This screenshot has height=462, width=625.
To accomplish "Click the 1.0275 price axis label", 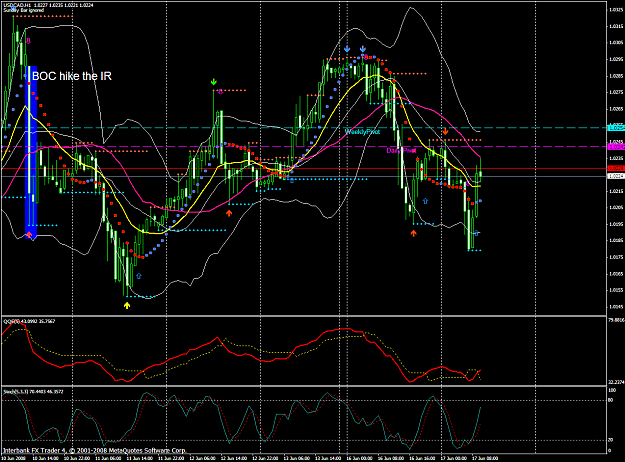I will coord(616,92).
